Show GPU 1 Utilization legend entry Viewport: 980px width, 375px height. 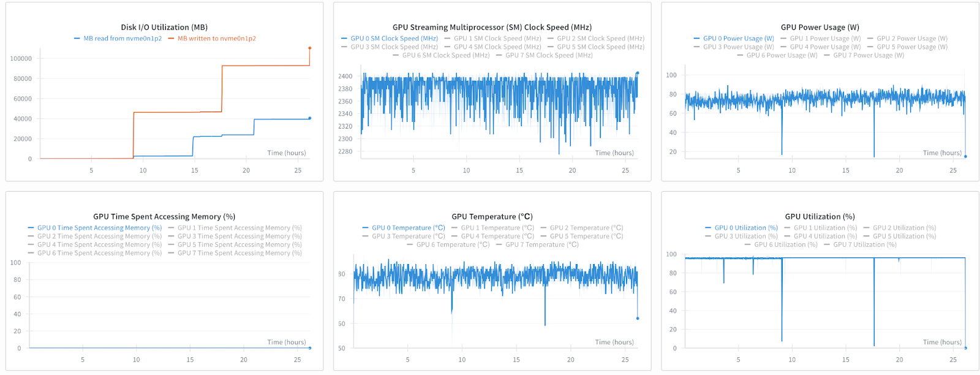click(x=825, y=228)
